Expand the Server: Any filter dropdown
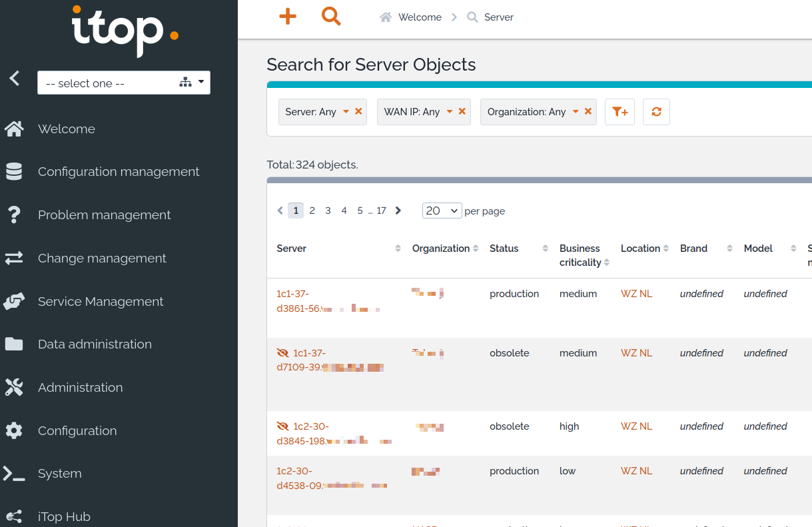Screen dimensions: 812x527 pos(346,112)
